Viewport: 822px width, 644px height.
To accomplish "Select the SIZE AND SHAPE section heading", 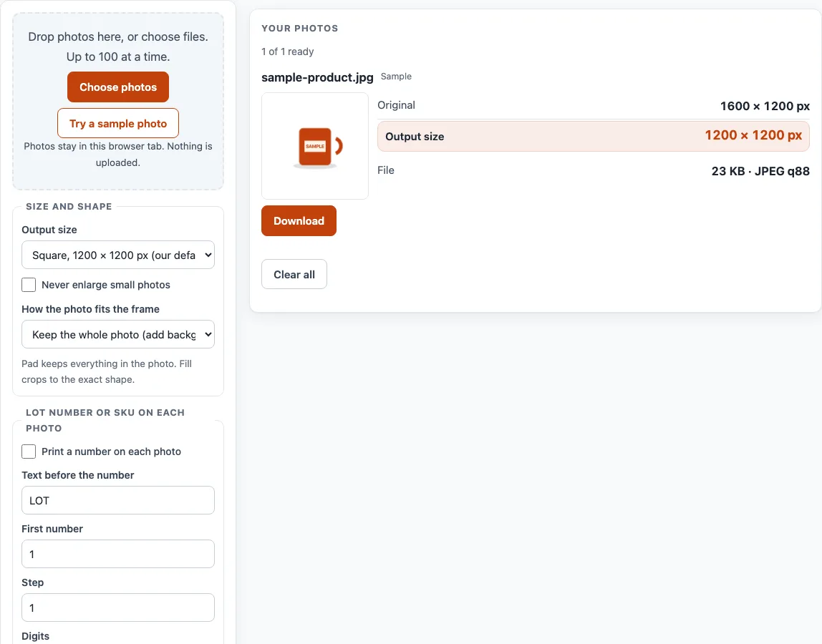I will pyautogui.click(x=69, y=207).
